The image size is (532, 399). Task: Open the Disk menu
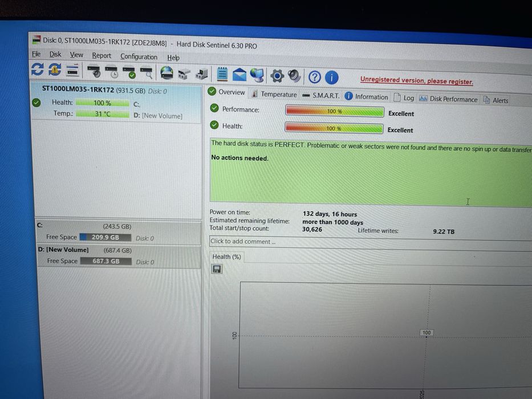55,54
